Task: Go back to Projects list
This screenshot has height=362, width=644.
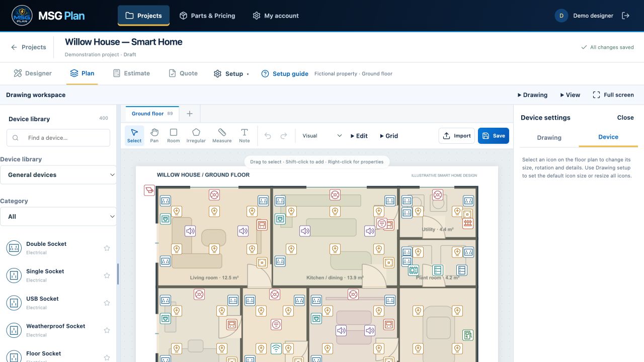Action: click(x=29, y=47)
